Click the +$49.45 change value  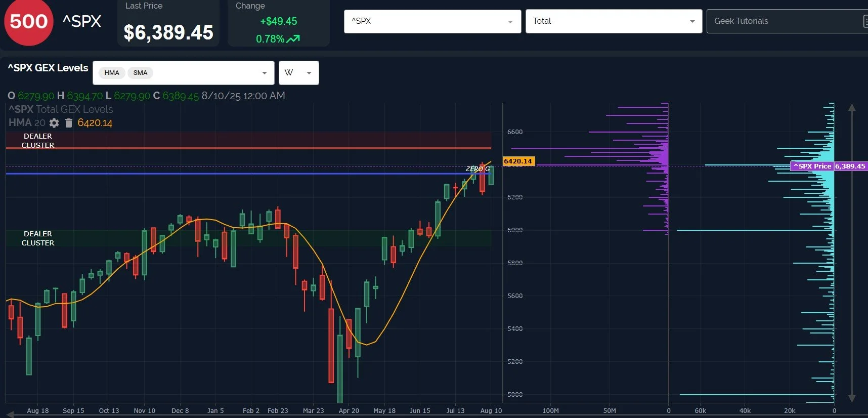(x=279, y=21)
